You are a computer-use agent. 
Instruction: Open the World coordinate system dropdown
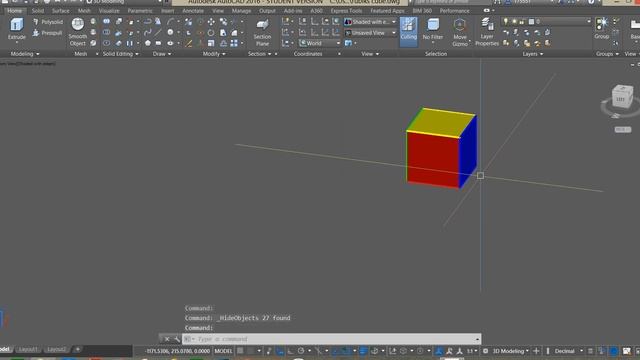pos(320,43)
